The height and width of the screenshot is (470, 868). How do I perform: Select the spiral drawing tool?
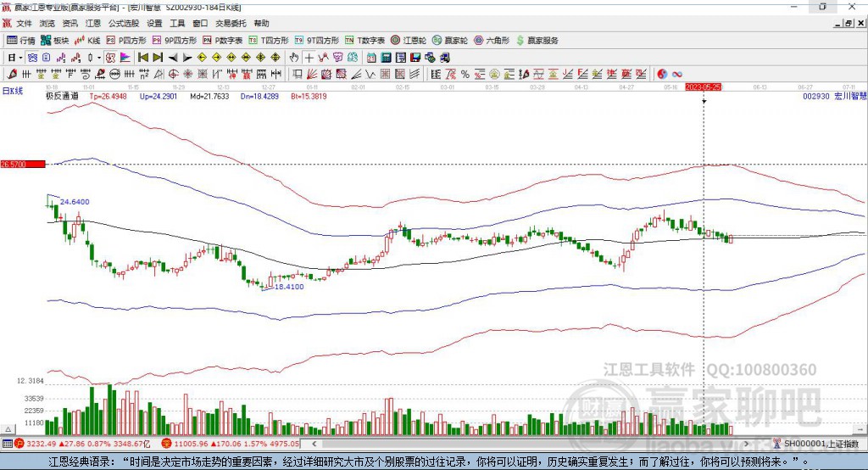(x=86, y=75)
